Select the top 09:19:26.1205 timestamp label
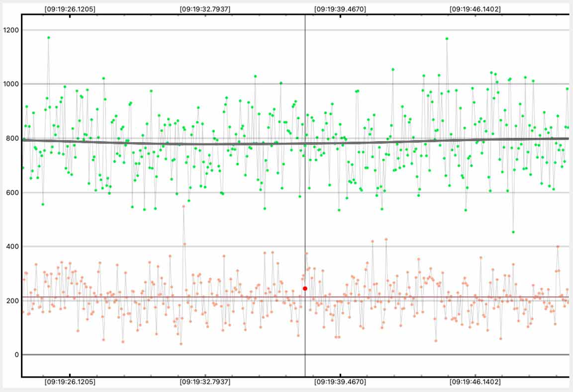Screen dimensions: 573x392 tap(70, 9)
